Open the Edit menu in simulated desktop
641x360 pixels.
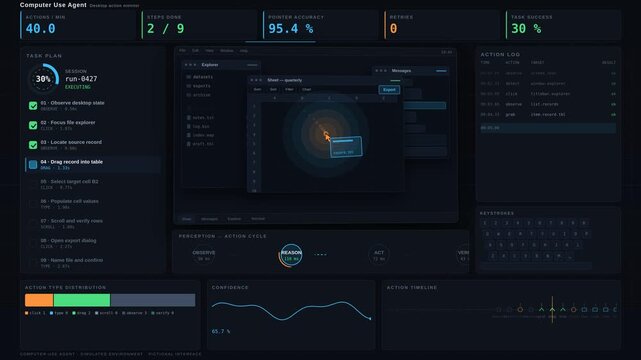195,51
